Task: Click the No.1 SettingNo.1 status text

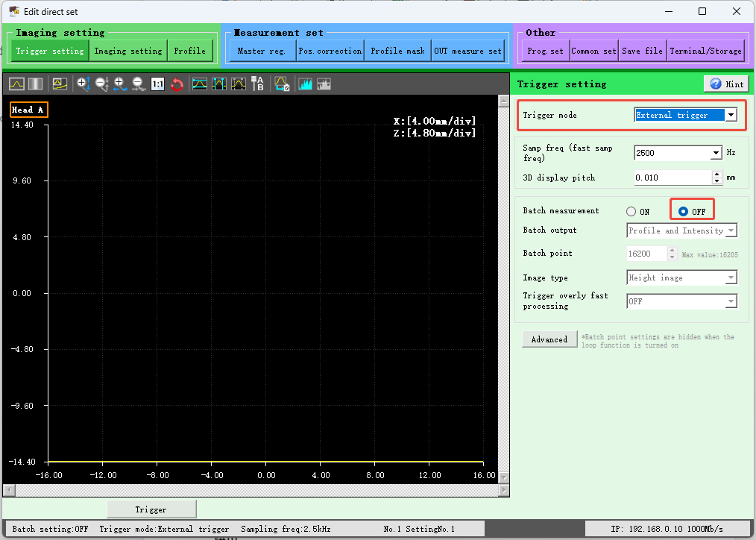Action: point(420,529)
